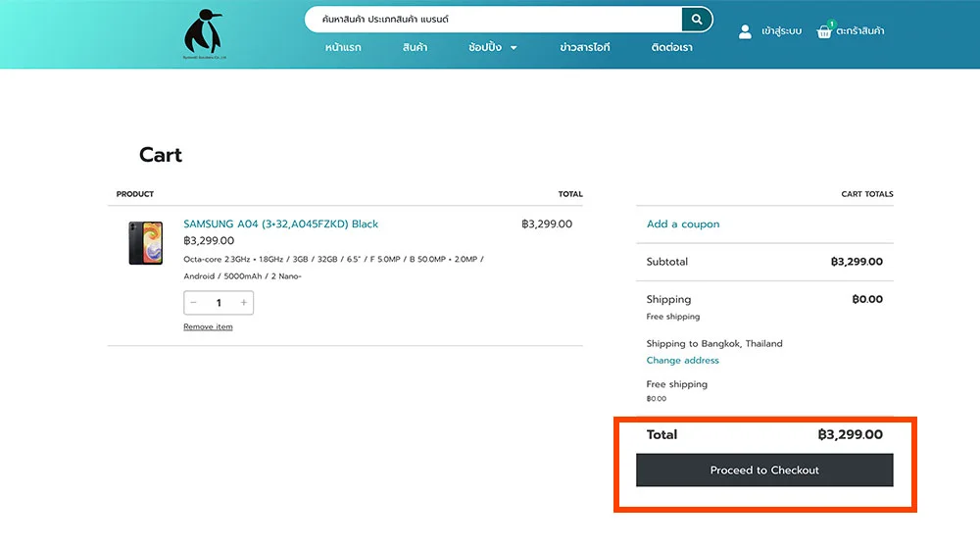The image size is (980, 546).
Task: Click Remove item link
Action: (x=208, y=326)
